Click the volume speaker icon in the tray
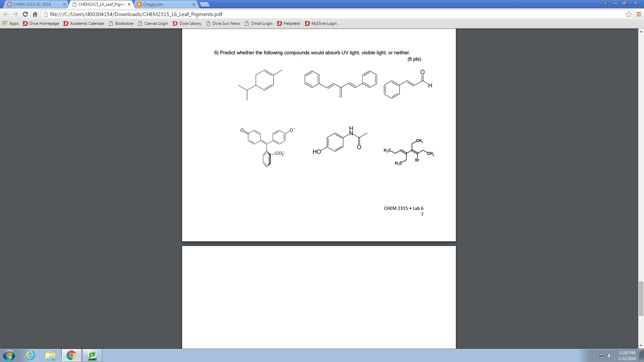 pos(610,355)
